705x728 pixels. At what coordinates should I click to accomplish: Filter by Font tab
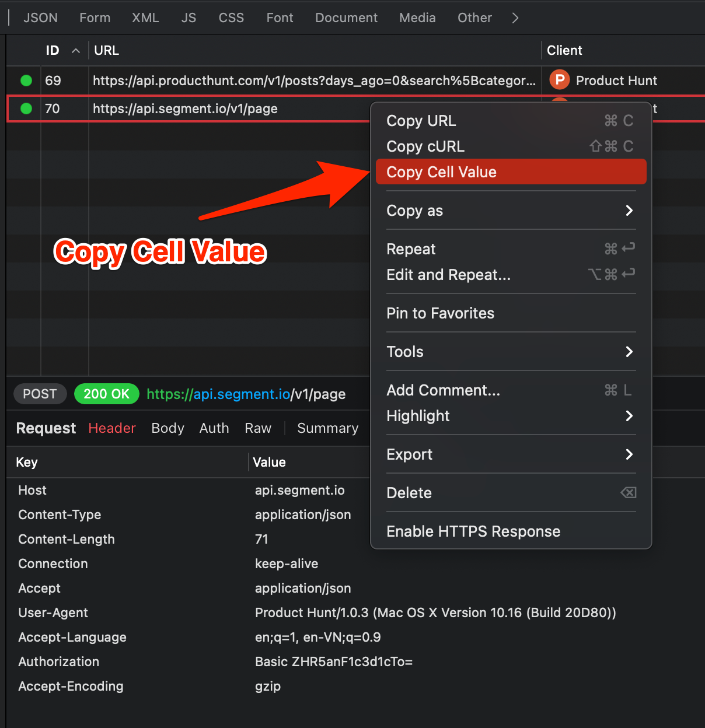280,18
